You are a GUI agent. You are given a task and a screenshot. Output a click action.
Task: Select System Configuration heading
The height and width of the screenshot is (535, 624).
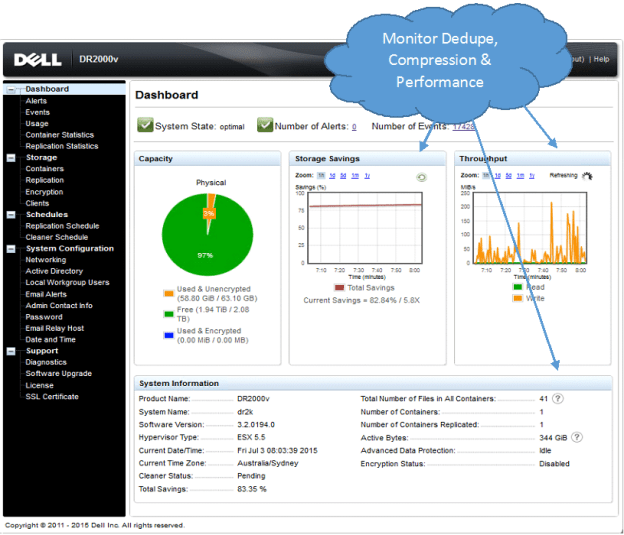tap(70, 249)
